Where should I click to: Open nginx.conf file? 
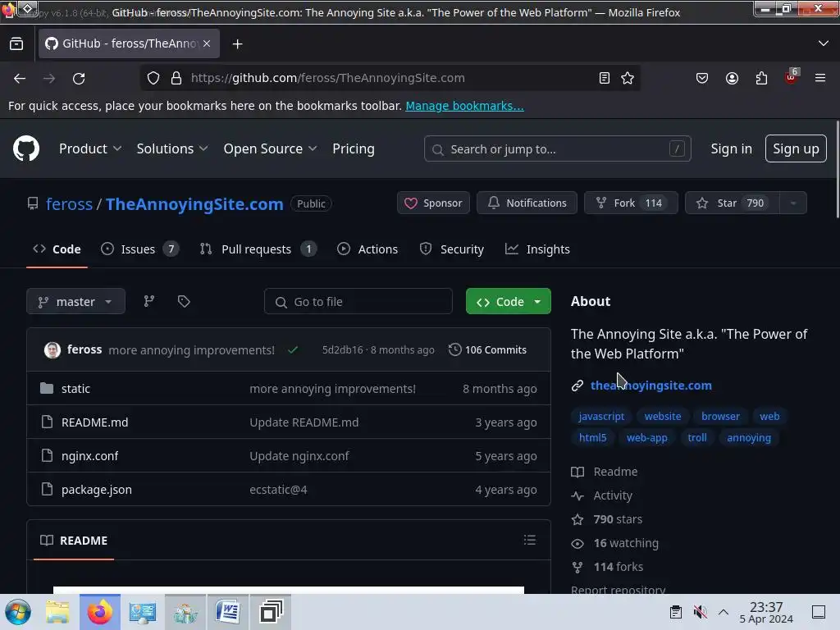(89, 456)
